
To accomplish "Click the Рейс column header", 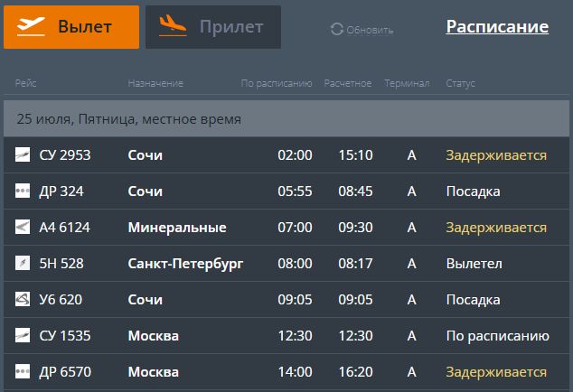I will pyautogui.click(x=25, y=84).
